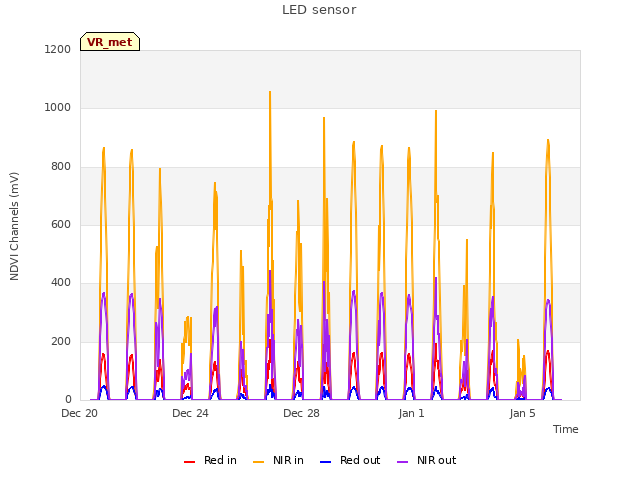Toggle the NIR in legend entry
The height and width of the screenshot is (480, 640).
click(x=278, y=460)
